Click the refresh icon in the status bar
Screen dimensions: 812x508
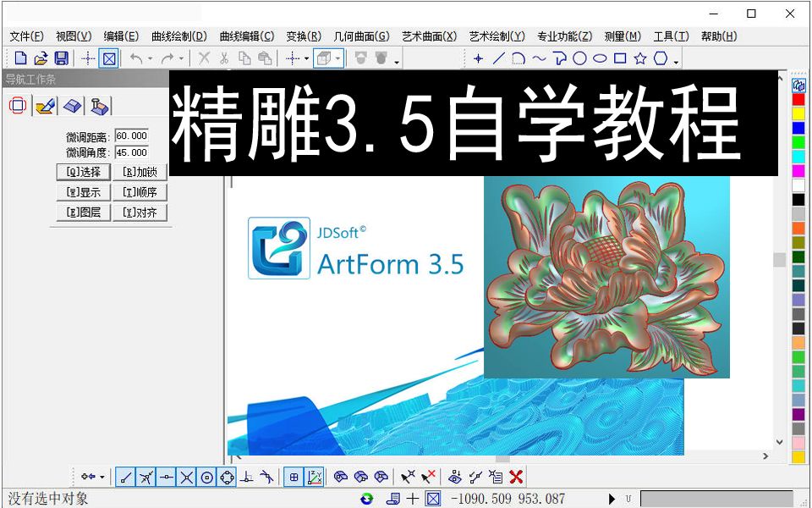click(365, 499)
